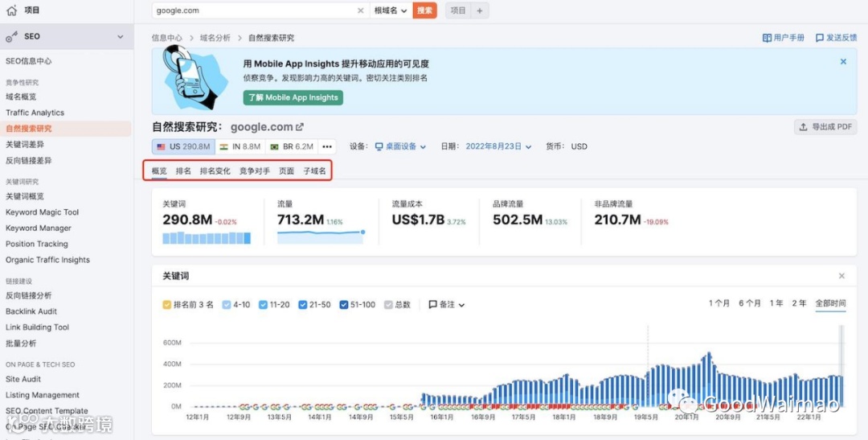Switch to the 排名变化 tab
The height and width of the screenshot is (440, 868).
click(215, 171)
